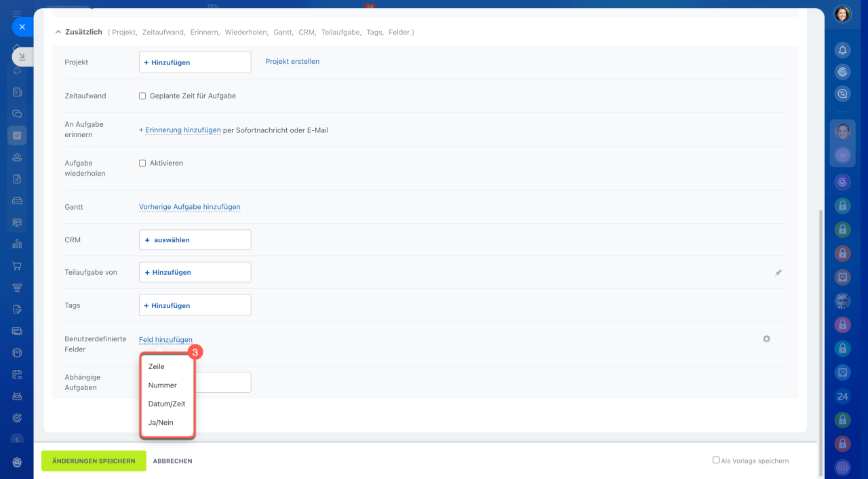Click the pin icon in the Teilaufgabe von row

tap(778, 273)
